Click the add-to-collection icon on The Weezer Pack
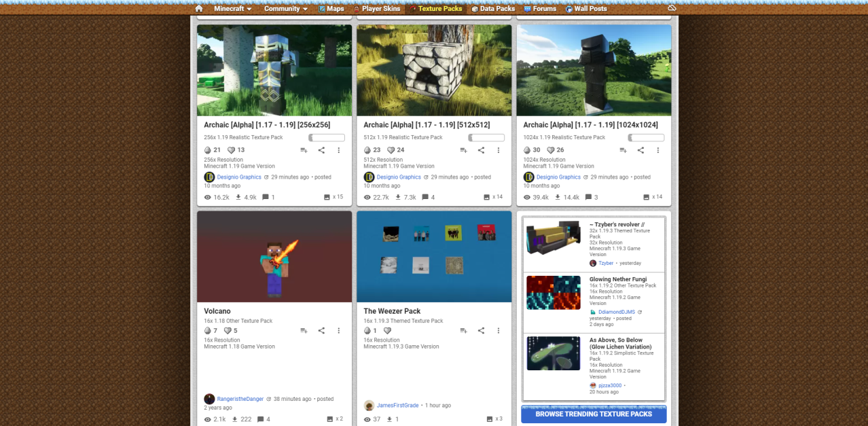 pos(463,330)
